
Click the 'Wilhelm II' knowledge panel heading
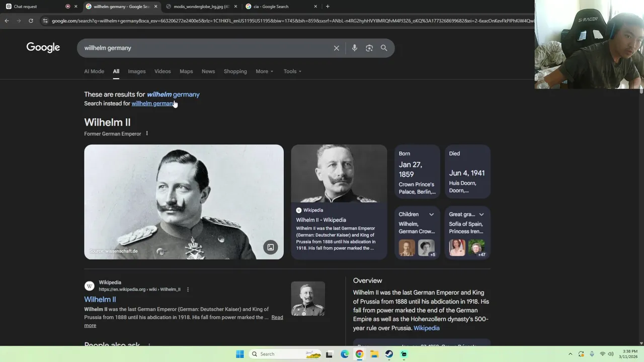(107, 122)
